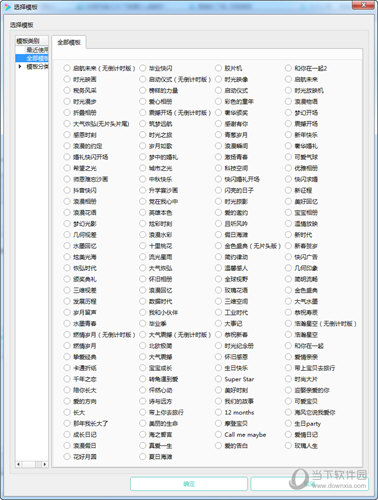The height and width of the screenshot is (500, 378).
Task: Choose the 那年我长大了 template
Action: 67,424
